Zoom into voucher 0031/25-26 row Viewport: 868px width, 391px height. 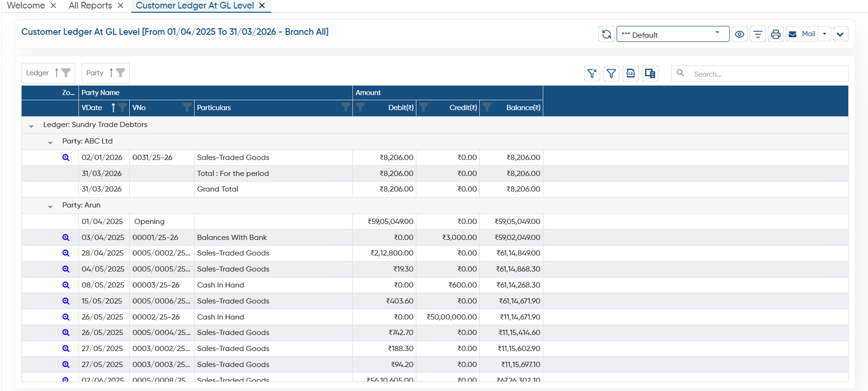[x=66, y=158]
